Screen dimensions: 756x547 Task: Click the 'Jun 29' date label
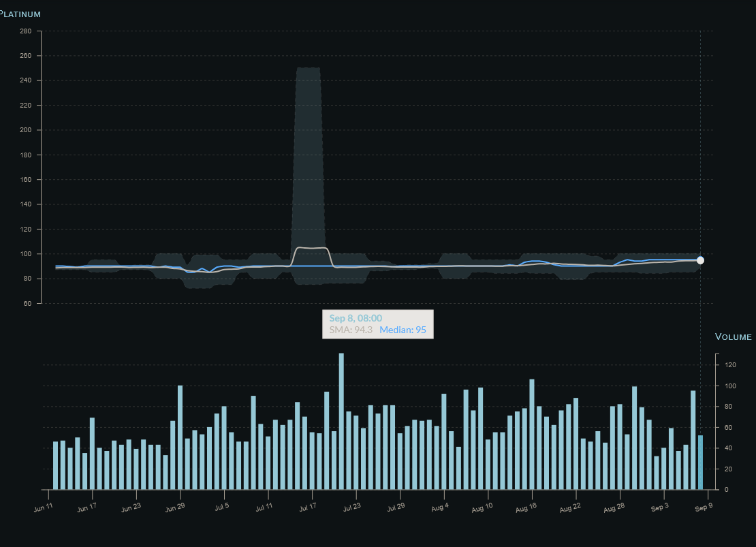tap(175, 507)
